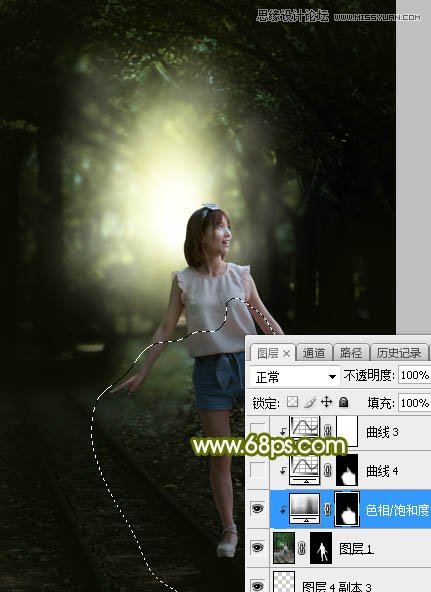The image size is (431, 592).
Task: Select the 图层 1 image thumbnail
Action: (284, 548)
